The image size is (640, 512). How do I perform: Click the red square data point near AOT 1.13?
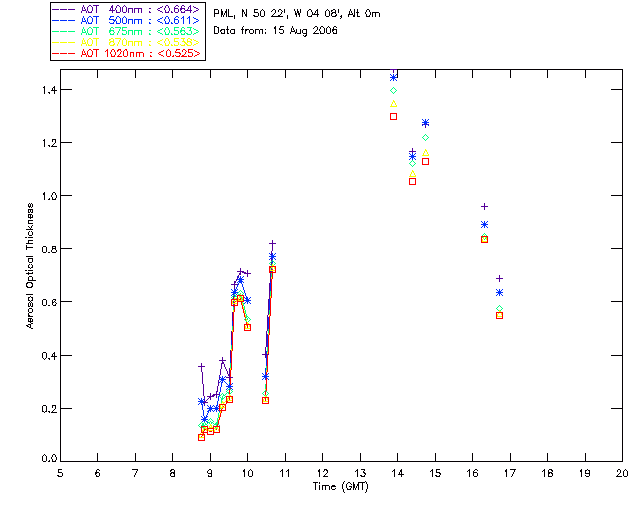click(425, 162)
